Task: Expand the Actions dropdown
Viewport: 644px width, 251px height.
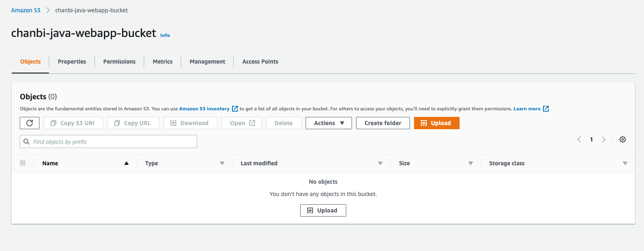Action: click(329, 123)
